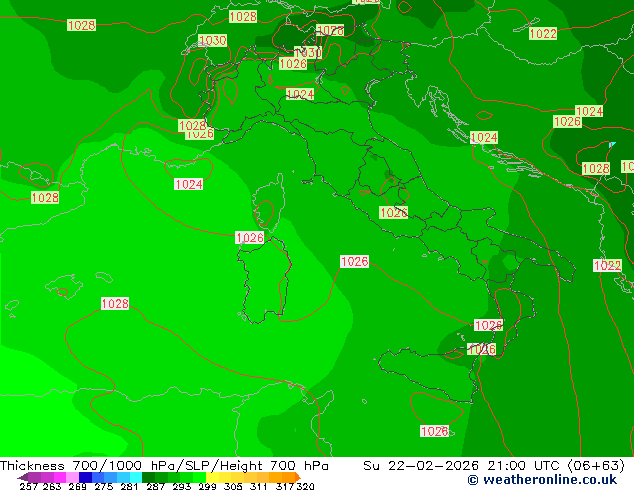Screen dimensions: 634x490
Task: Click the orange arrow end of the legend
Action: click(297, 477)
